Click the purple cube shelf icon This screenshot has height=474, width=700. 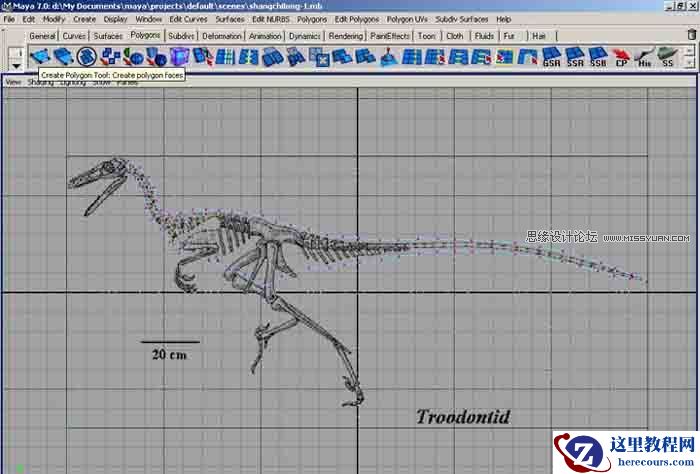179,57
